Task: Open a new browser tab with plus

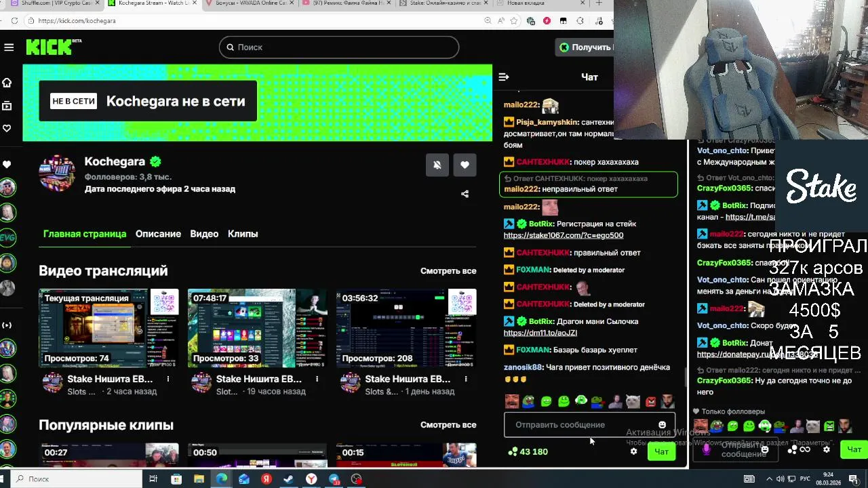Action: [x=599, y=3]
